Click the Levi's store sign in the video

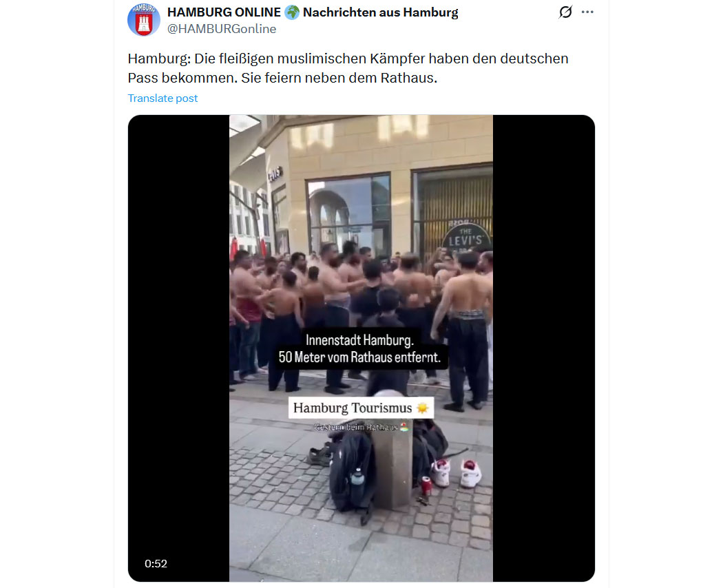click(465, 238)
